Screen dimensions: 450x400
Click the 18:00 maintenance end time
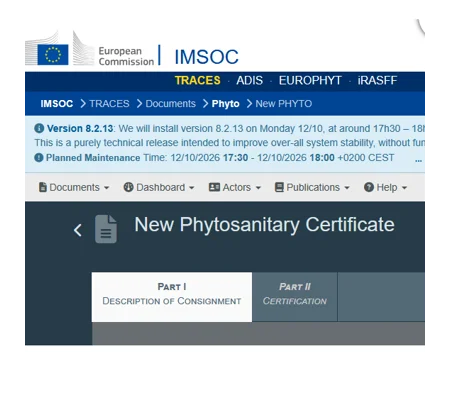(322, 158)
